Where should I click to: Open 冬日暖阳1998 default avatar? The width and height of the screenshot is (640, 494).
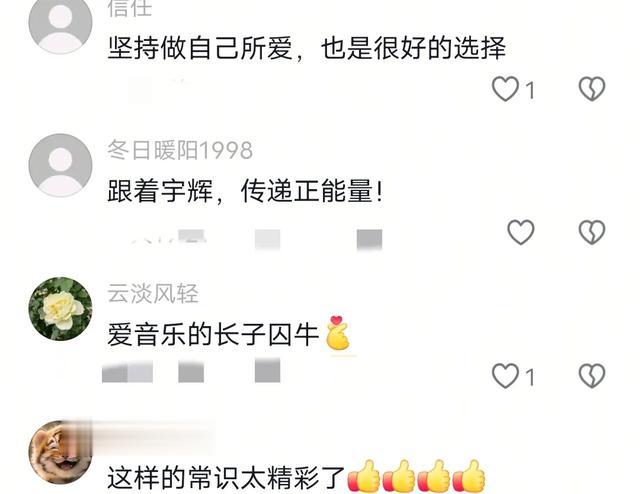click(60, 165)
